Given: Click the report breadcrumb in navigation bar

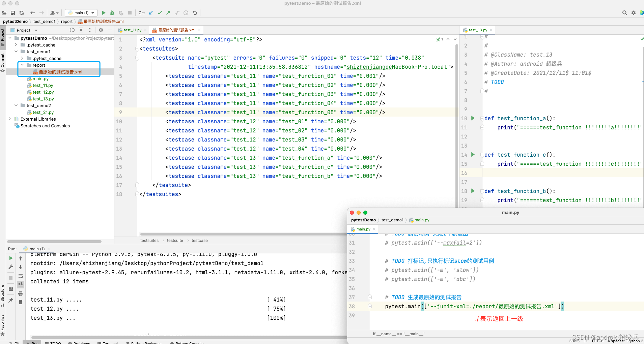Looking at the screenshot, I should coord(67,22).
